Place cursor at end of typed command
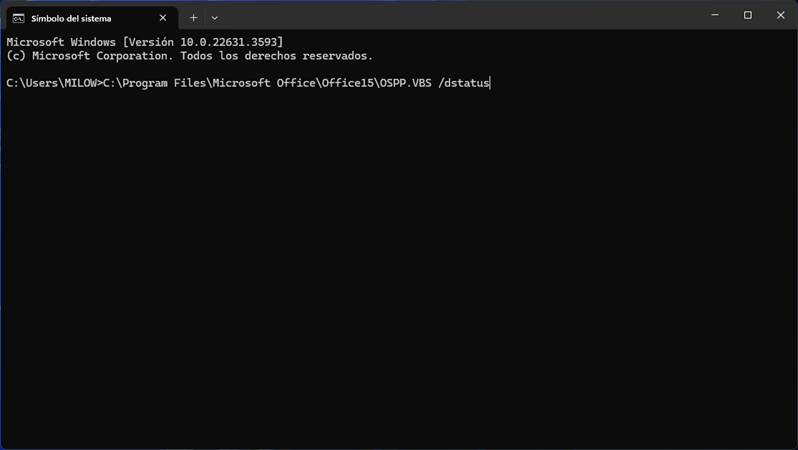798x450 pixels. [x=490, y=83]
